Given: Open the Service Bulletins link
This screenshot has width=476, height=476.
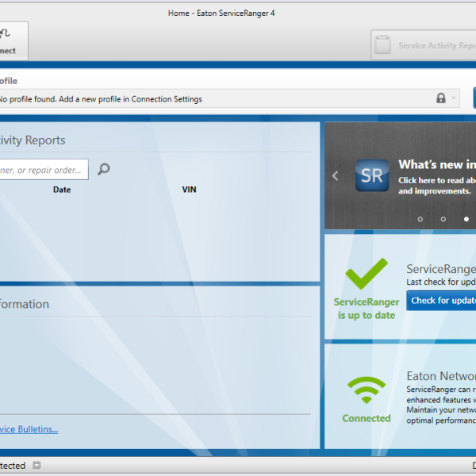Looking at the screenshot, I should click(x=29, y=429).
